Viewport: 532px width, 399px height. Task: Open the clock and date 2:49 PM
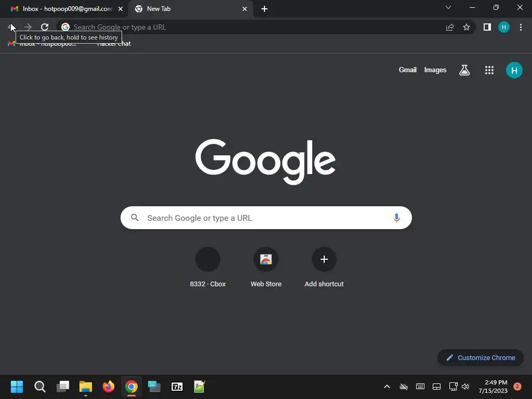tap(493, 387)
